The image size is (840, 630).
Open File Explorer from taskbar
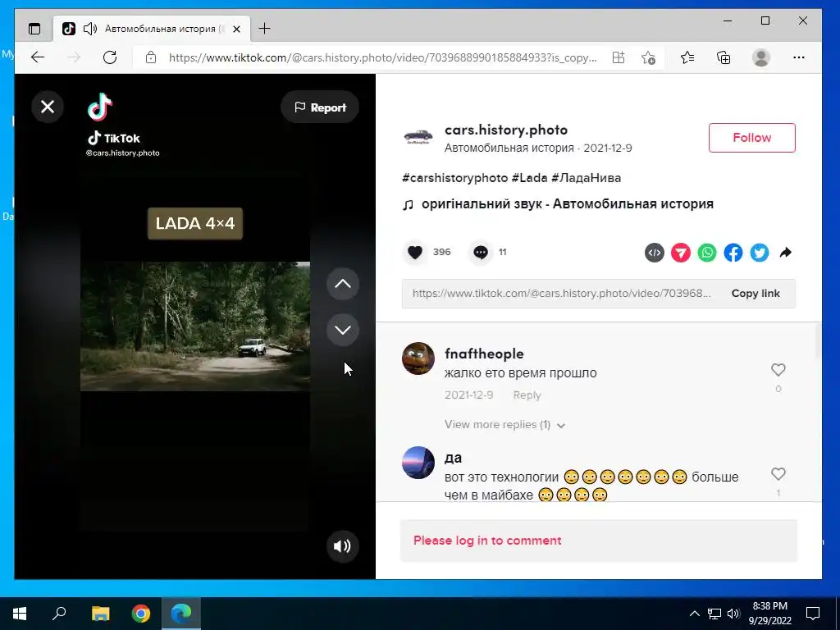point(100,614)
